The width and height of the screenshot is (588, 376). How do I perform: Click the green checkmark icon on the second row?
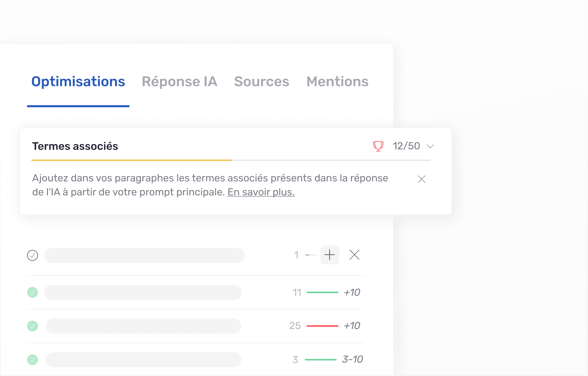[33, 292]
